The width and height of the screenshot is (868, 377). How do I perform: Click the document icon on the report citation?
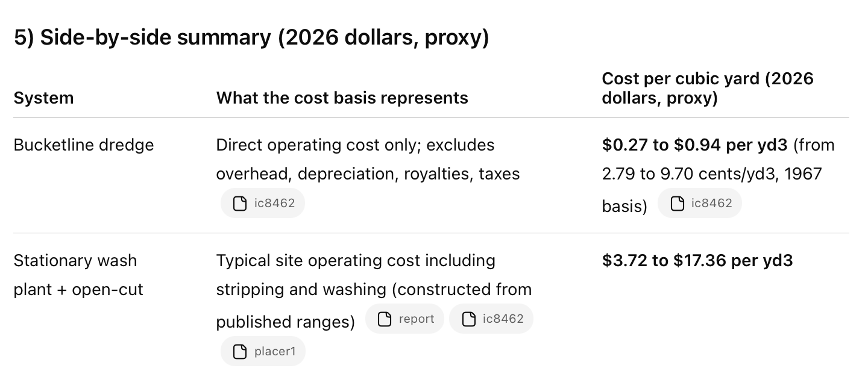[385, 319]
